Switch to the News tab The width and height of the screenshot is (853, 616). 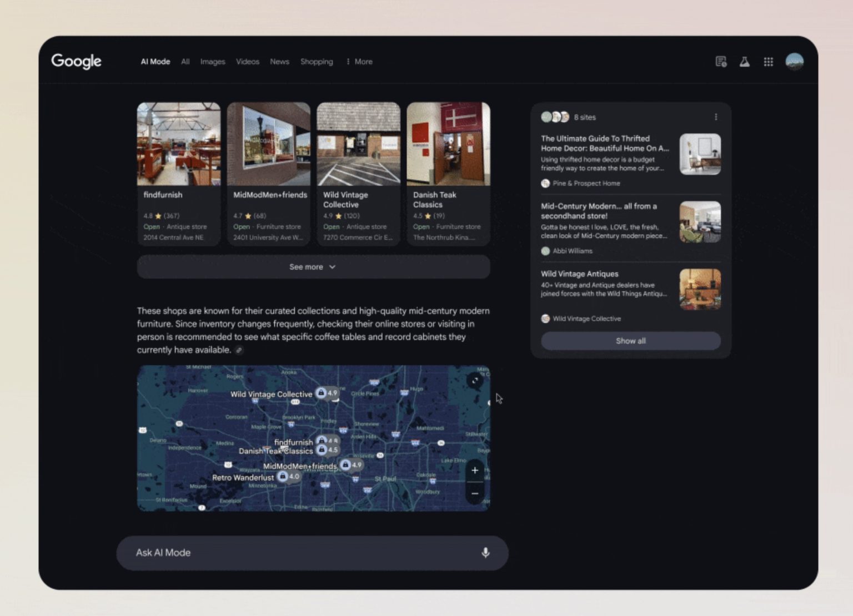pos(279,62)
